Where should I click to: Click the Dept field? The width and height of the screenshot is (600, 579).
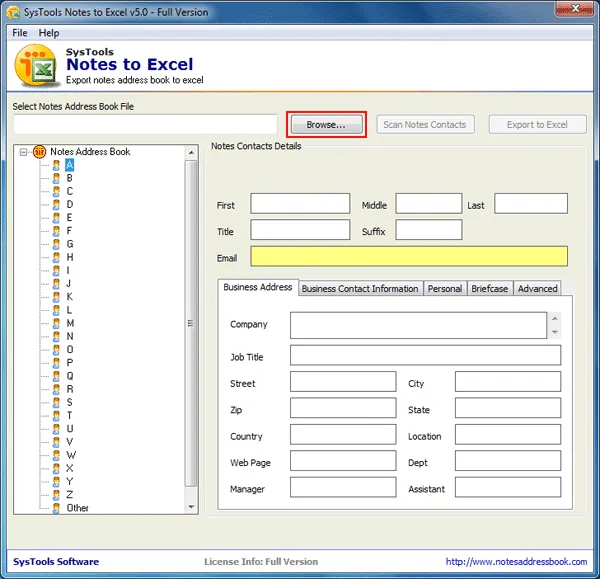pos(508,461)
